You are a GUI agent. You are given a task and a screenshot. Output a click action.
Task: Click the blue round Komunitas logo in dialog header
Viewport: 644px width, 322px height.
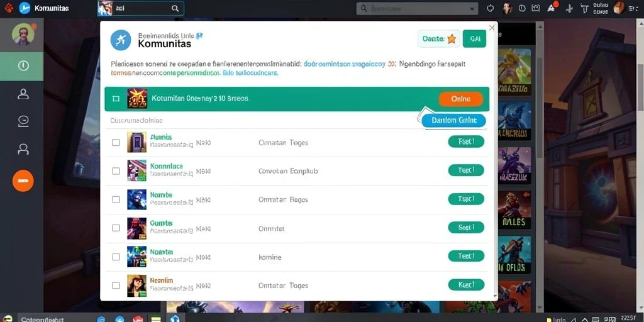click(x=121, y=40)
